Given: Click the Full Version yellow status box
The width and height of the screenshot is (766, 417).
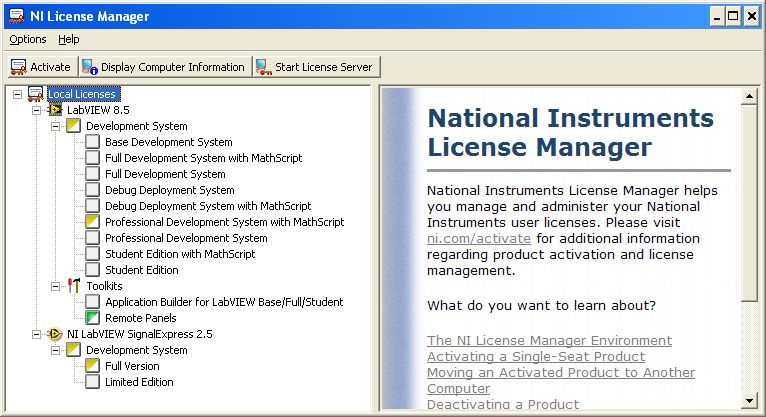Looking at the screenshot, I should coord(92,366).
